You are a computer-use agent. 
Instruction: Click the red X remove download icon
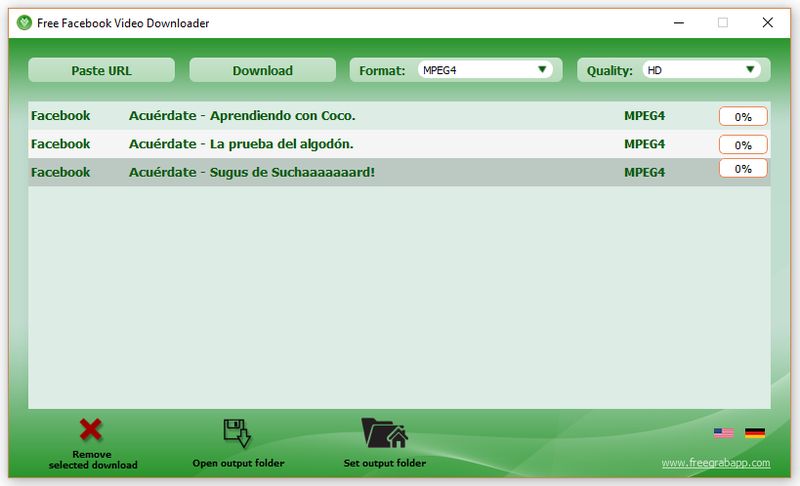tap(91, 429)
